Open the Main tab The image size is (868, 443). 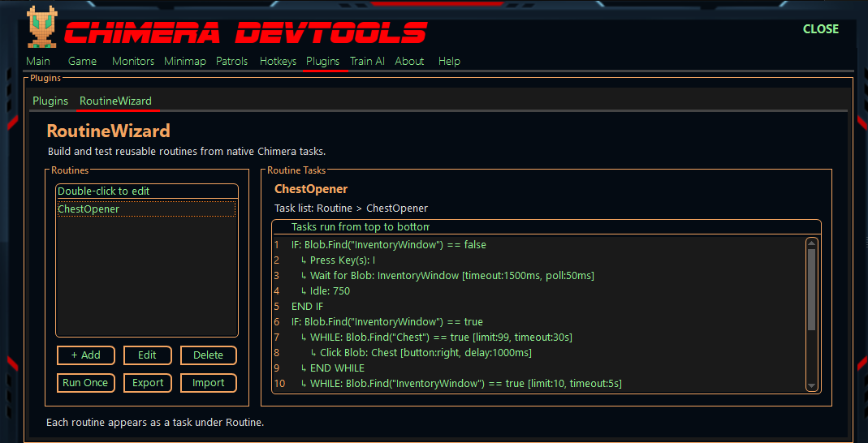point(37,62)
